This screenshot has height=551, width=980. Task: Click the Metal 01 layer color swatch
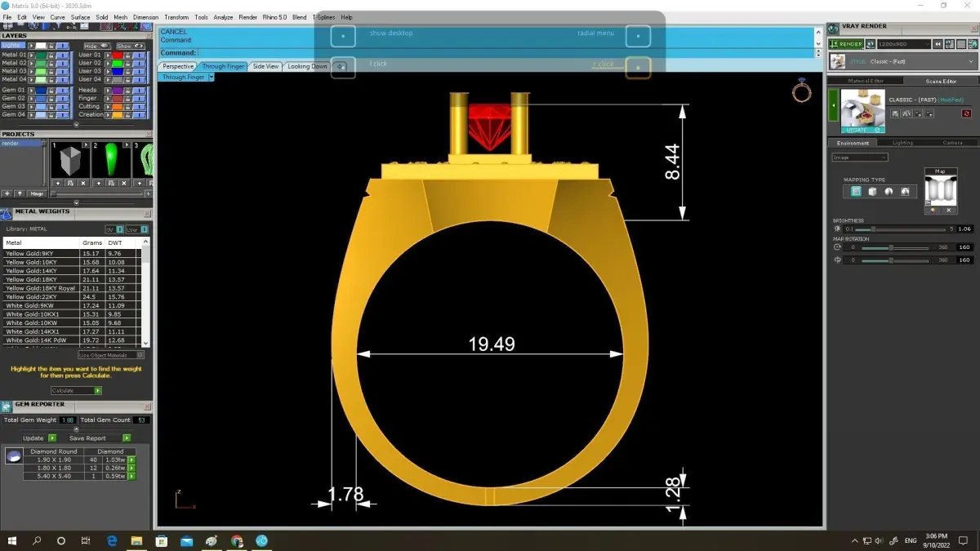(x=41, y=56)
